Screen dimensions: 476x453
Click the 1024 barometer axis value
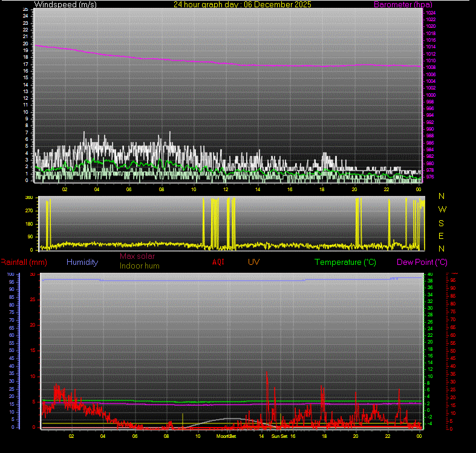click(431, 13)
